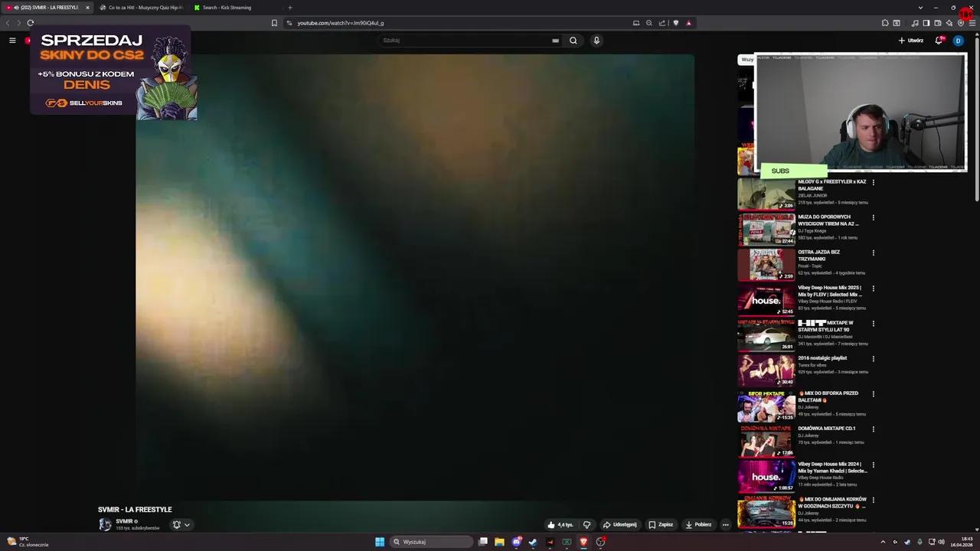Select the voice search microphone icon

click(x=596, y=40)
